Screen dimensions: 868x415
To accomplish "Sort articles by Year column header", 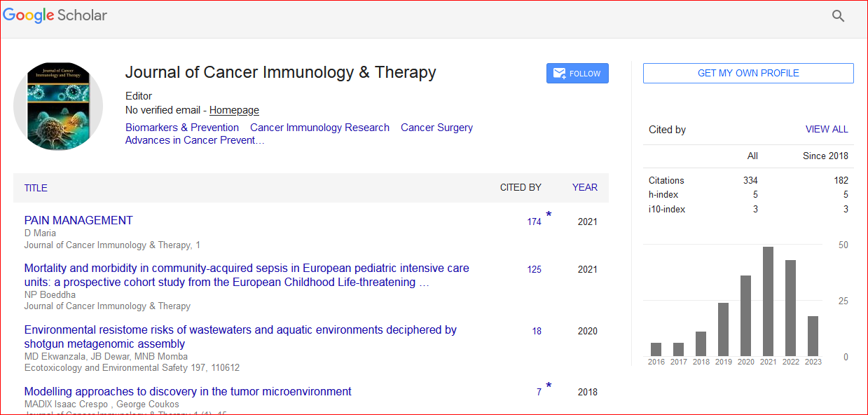I will tap(584, 187).
